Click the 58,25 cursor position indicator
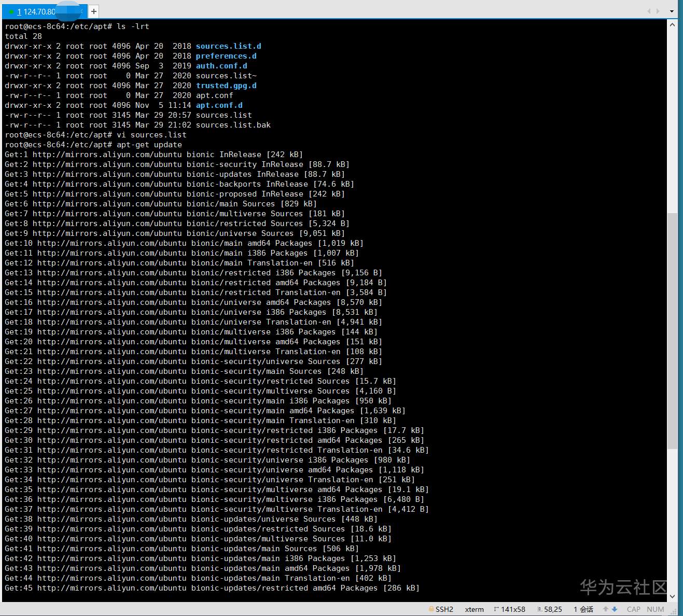 [x=553, y=609]
